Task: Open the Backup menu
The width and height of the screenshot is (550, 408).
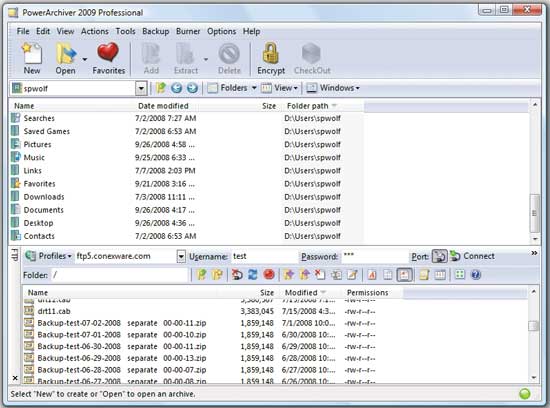Action: (156, 31)
